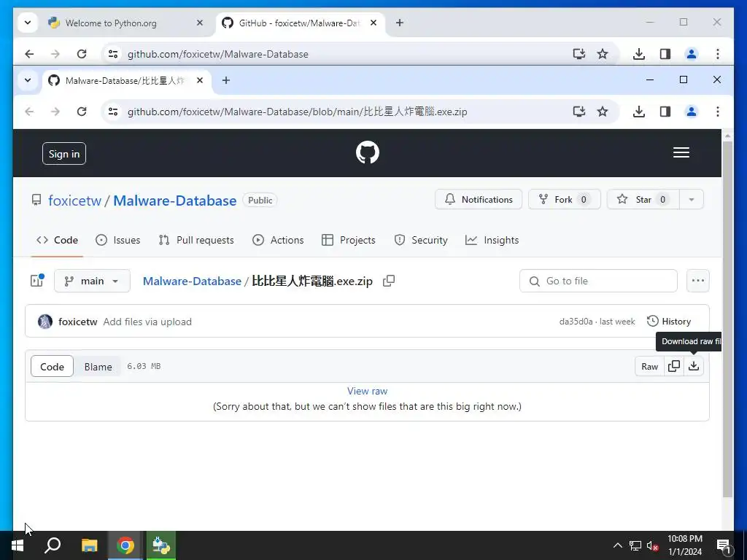Click Malware-Database breadcrumb link
747x560 pixels.
pos(192,281)
